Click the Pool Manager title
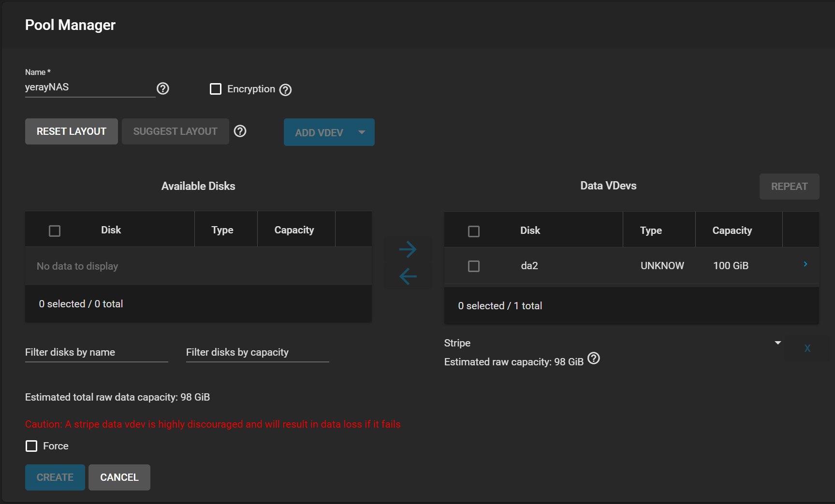The height and width of the screenshot is (504, 835). 70,25
